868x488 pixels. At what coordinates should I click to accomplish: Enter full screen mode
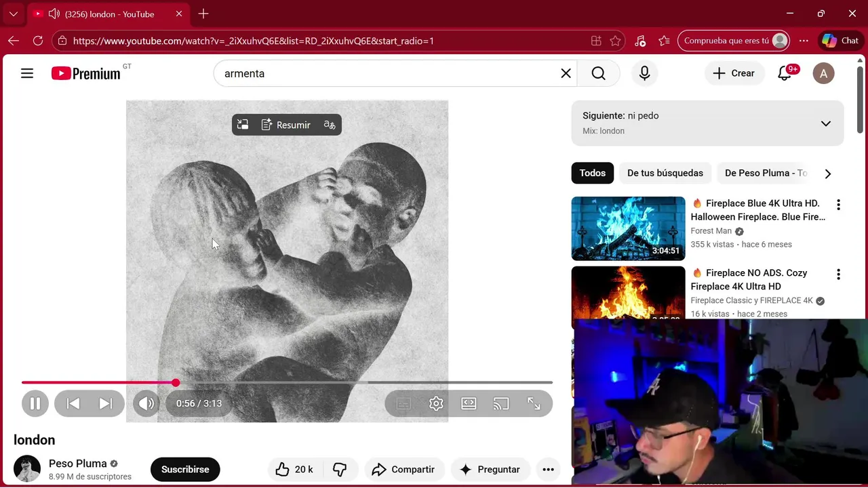point(534,403)
